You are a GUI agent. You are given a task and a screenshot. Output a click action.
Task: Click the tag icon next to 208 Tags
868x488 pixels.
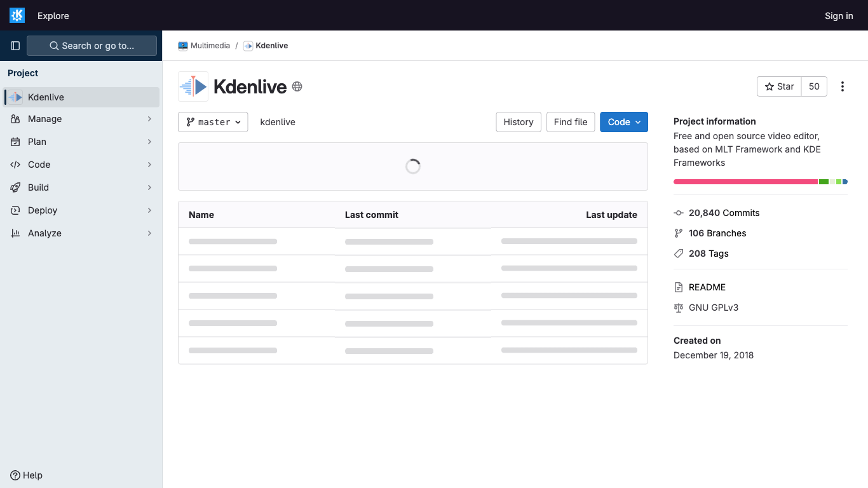[679, 254]
